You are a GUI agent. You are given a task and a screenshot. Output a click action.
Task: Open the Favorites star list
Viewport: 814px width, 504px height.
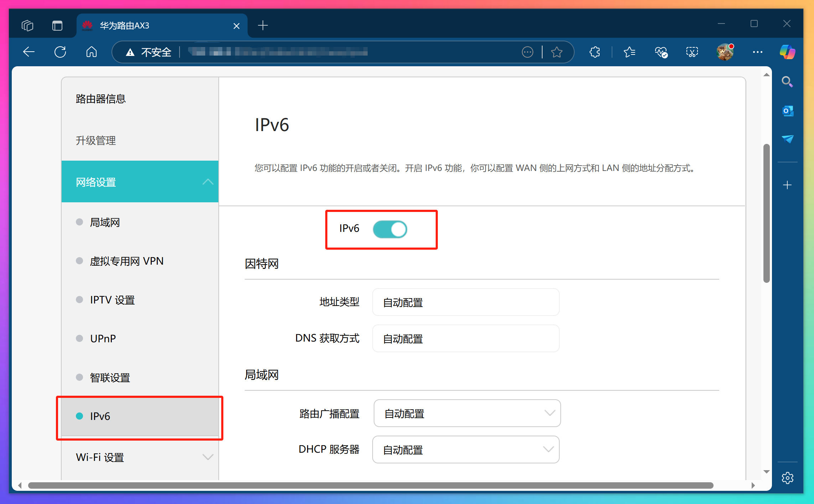[x=629, y=52]
